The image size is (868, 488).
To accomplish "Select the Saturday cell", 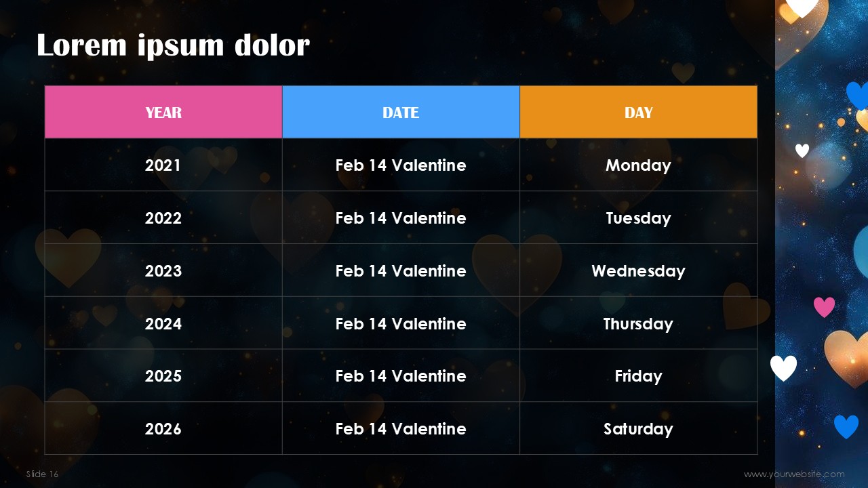I will click(x=638, y=428).
